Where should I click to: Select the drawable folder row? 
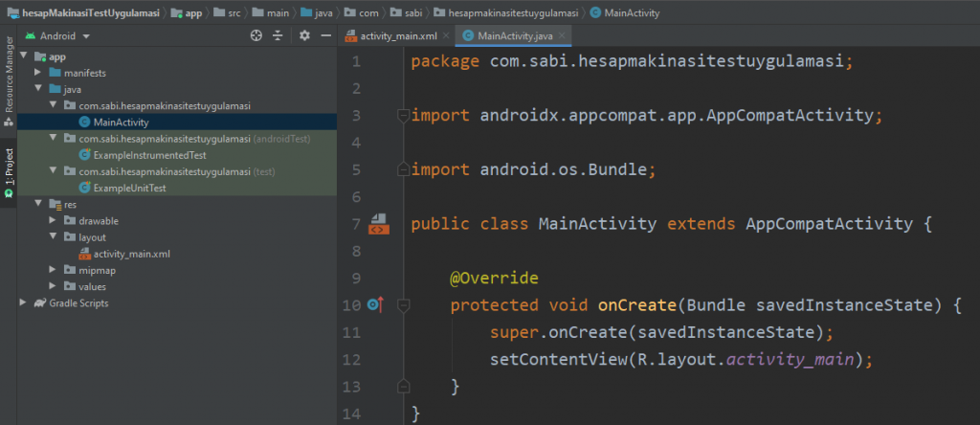(177, 220)
